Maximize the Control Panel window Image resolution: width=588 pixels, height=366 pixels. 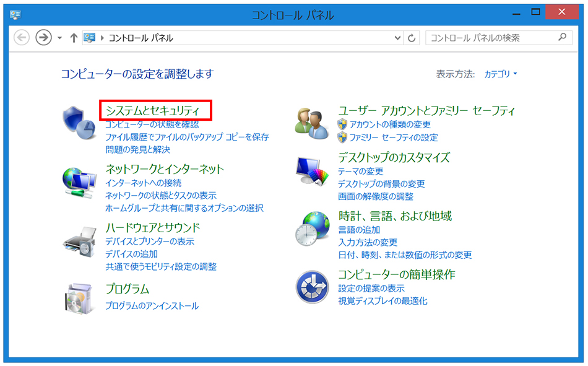[x=536, y=13]
